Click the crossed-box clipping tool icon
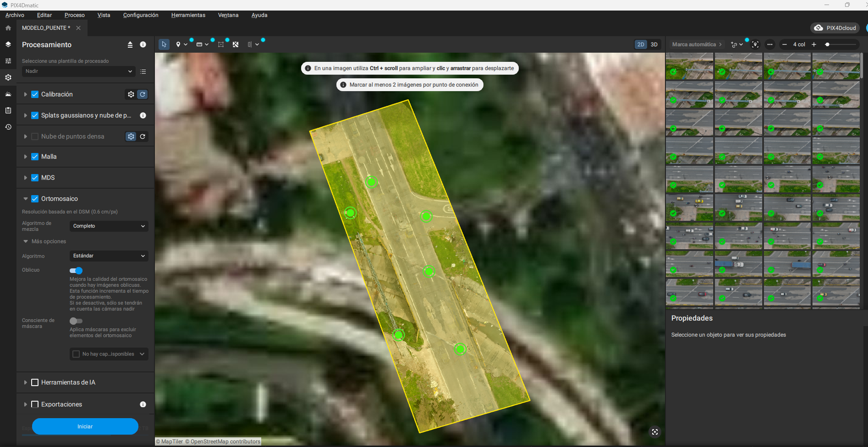This screenshot has height=447, width=868. click(x=236, y=44)
